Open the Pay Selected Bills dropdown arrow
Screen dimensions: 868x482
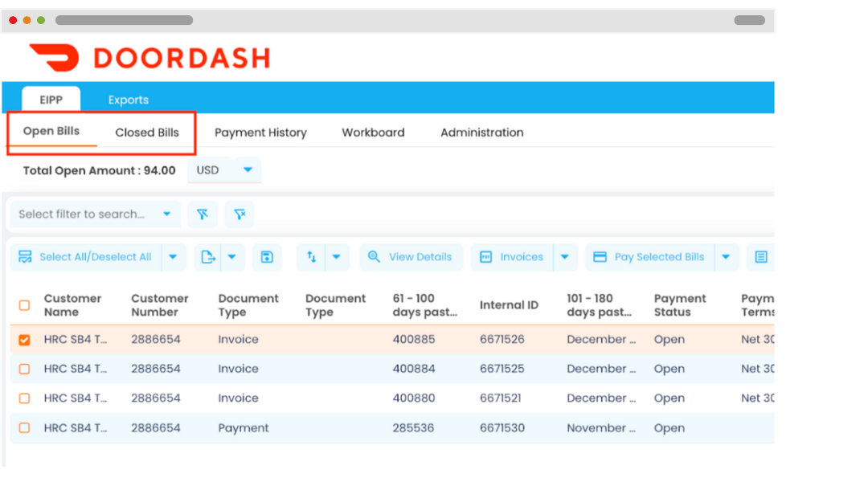click(726, 257)
